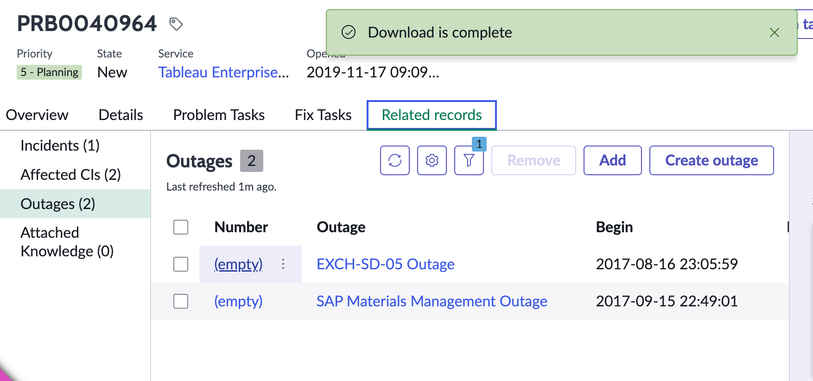Open the filter funnel icon
Image resolution: width=813 pixels, height=381 pixels.
(x=469, y=161)
